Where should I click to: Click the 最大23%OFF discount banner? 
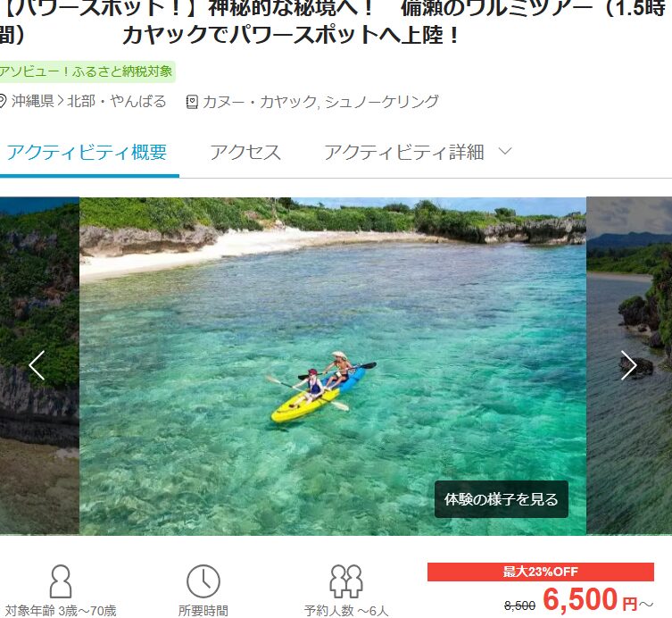click(541, 572)
